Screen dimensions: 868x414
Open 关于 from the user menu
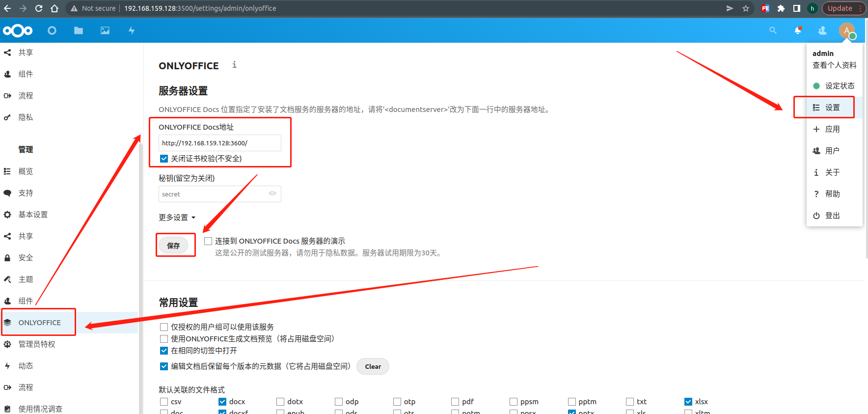click(x=834, y=172)
